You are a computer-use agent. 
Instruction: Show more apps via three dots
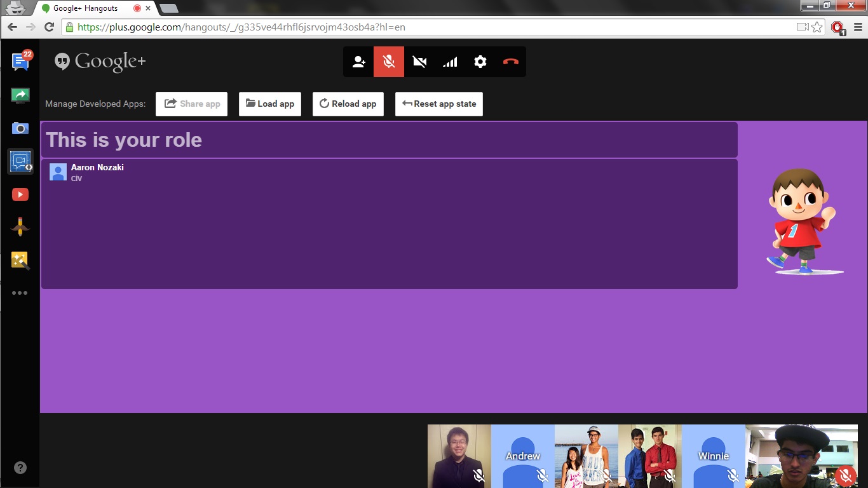click(x=20, y=293)
